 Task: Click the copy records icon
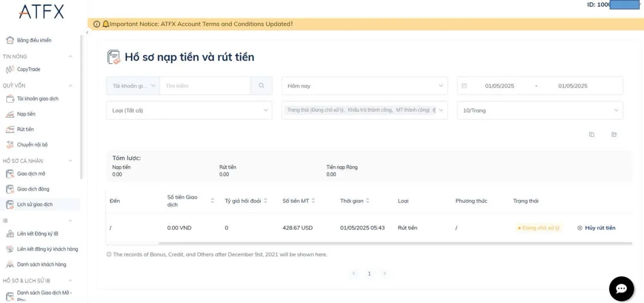591,134
